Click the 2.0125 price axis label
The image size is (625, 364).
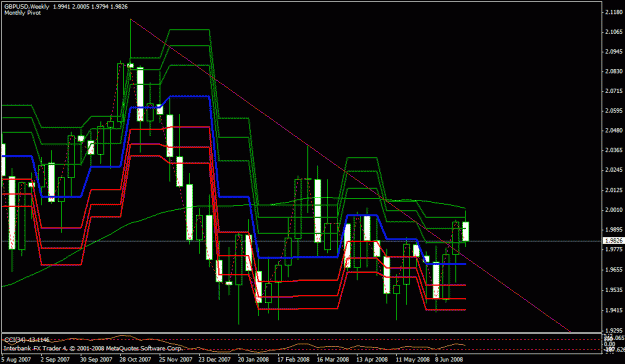[614, 190]
